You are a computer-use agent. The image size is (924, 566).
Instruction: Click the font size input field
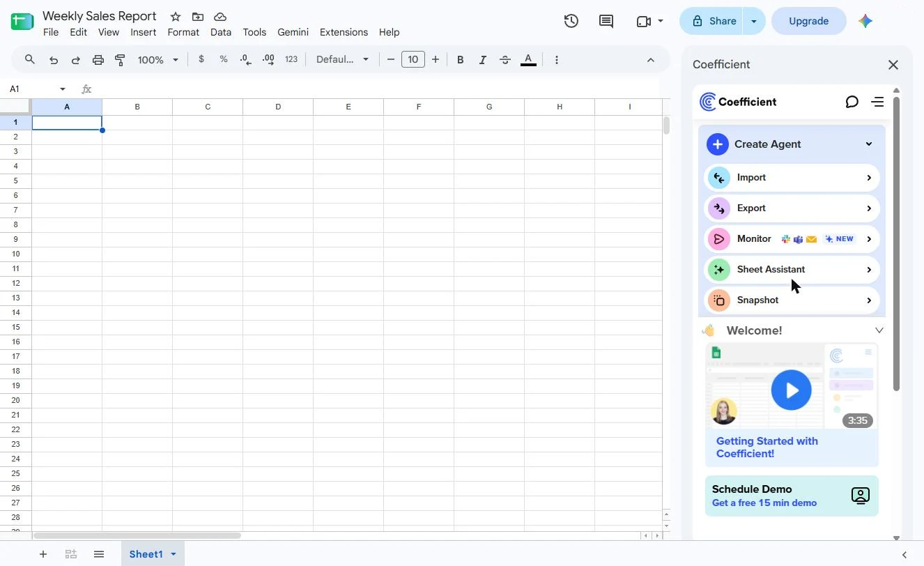click(413, 59)
